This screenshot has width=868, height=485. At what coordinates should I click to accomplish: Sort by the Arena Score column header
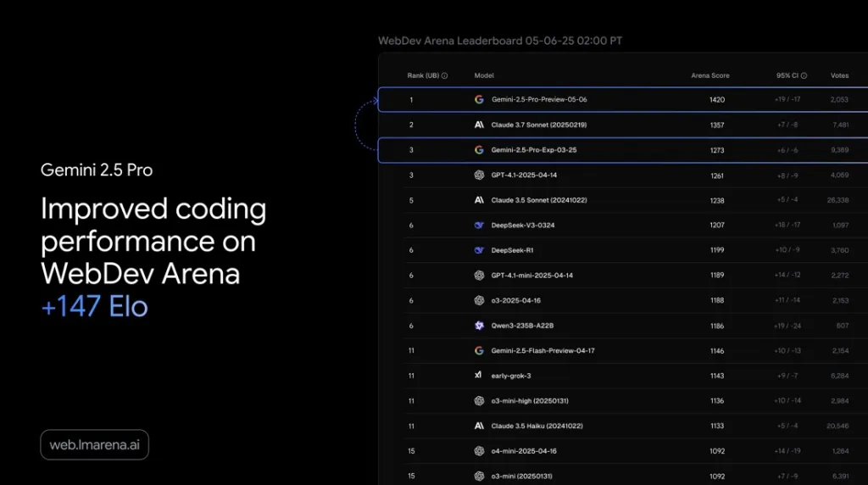[x=709, y=75]
